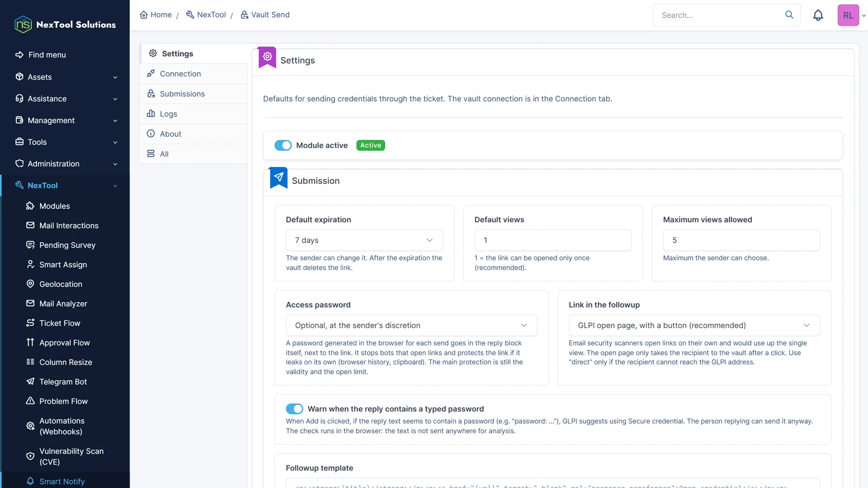Open Find menu in sidebar
Screen dimensions: 868x488
pyautogui.click(x=65, y=55)
